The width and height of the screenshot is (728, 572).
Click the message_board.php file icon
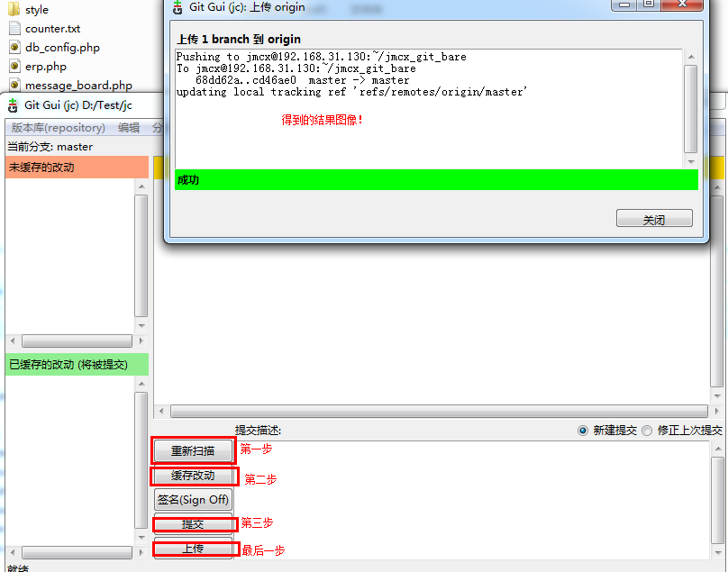click(14, 86)
